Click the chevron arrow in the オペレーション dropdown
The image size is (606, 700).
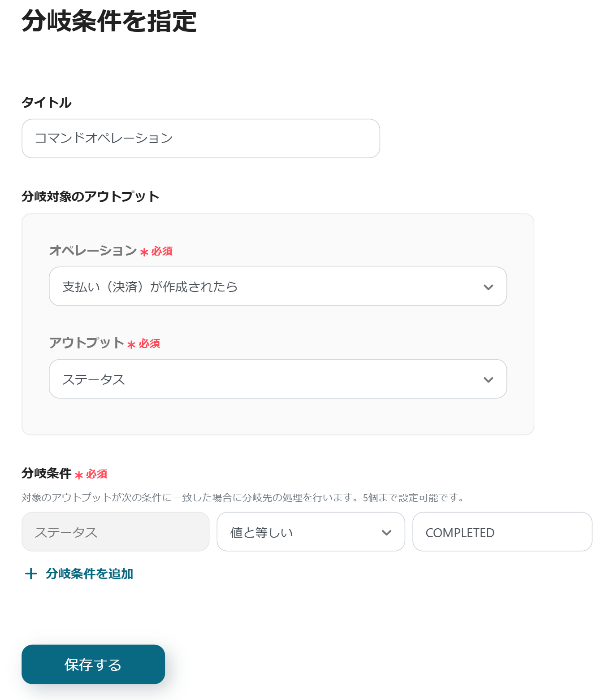coord(488,287)
